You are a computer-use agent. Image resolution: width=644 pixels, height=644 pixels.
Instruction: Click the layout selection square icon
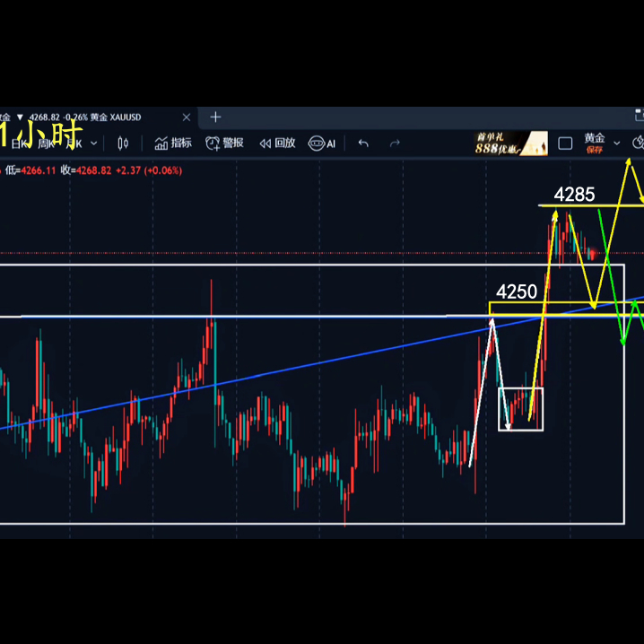point(565,144)
